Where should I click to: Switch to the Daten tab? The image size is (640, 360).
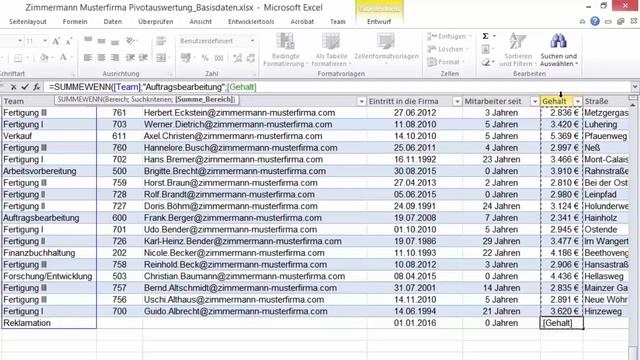click(113, 22)
